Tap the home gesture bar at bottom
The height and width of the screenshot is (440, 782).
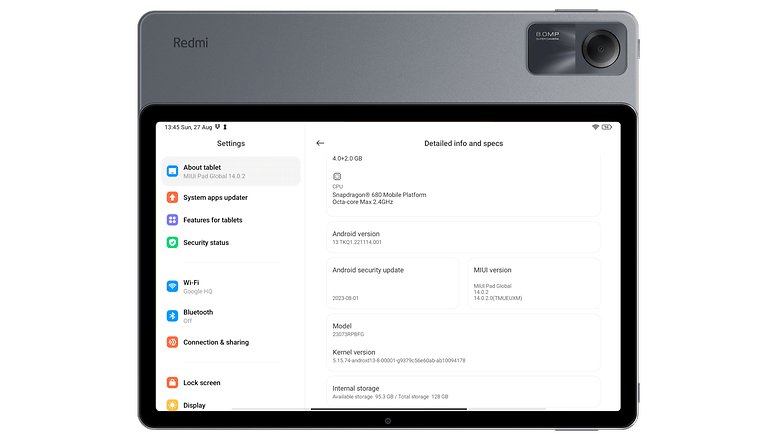pyautogui.click(x=389, y=409)
